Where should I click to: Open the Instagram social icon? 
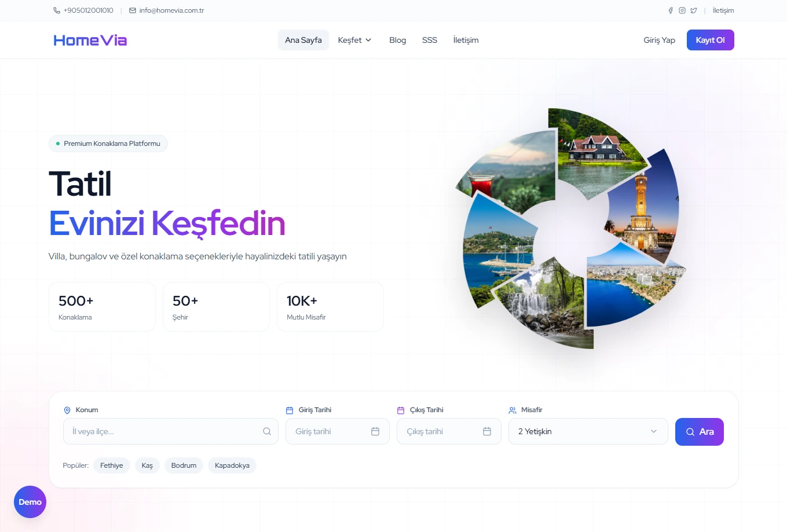tap(682, 10)
